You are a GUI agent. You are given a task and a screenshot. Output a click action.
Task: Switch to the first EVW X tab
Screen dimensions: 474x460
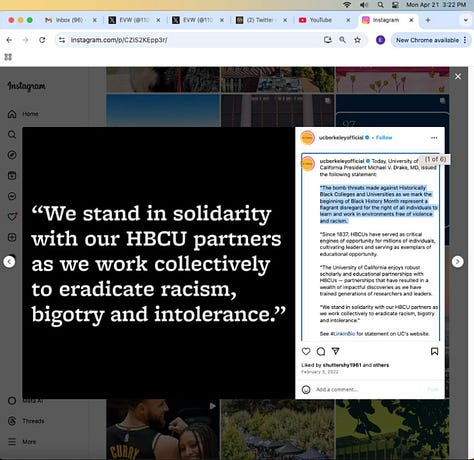[x=134, y=20]
